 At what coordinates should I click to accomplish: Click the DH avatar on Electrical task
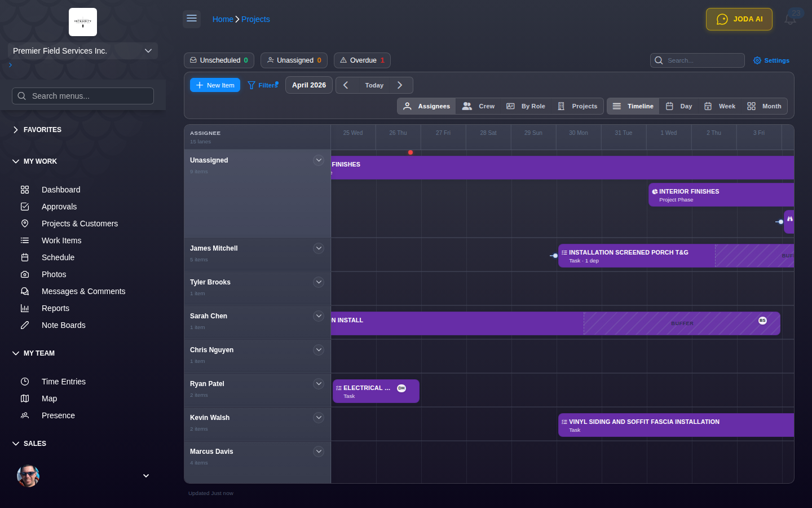[401, 388]
